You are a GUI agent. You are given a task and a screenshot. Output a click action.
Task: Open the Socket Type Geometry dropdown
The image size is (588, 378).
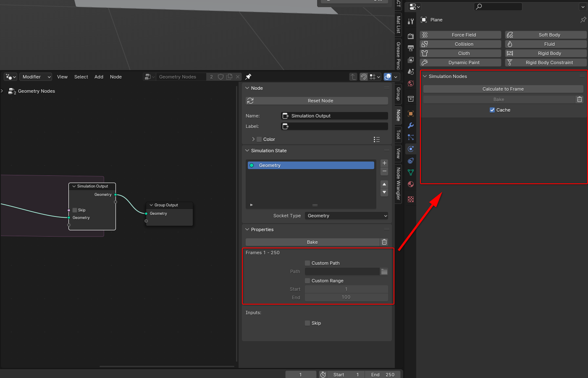[x=346, y=216]
